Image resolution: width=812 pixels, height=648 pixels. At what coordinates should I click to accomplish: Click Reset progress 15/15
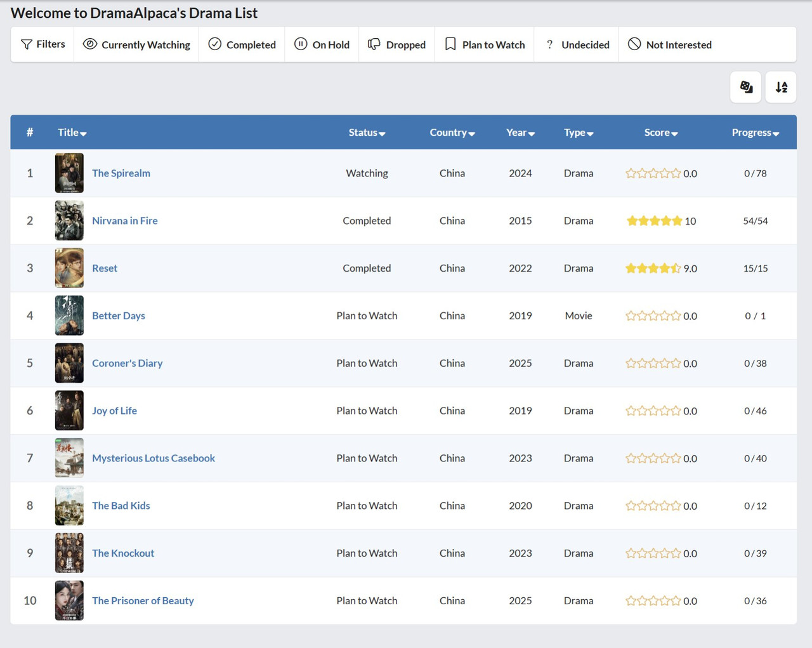[756, 268]
